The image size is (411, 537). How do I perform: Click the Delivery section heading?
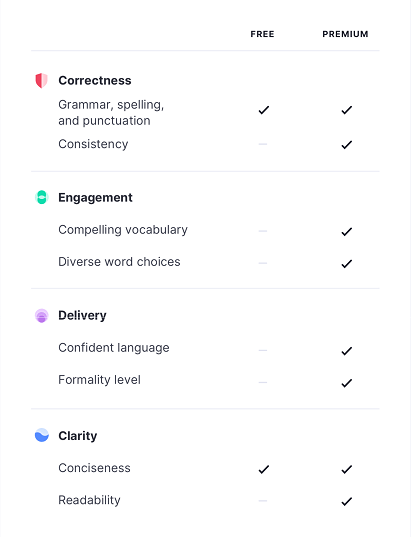(82, 315)
